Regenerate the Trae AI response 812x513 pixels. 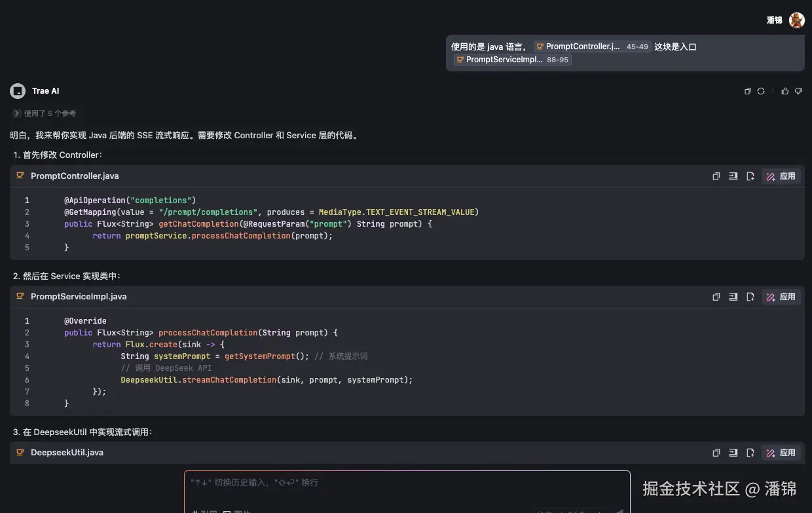point(761,91)
